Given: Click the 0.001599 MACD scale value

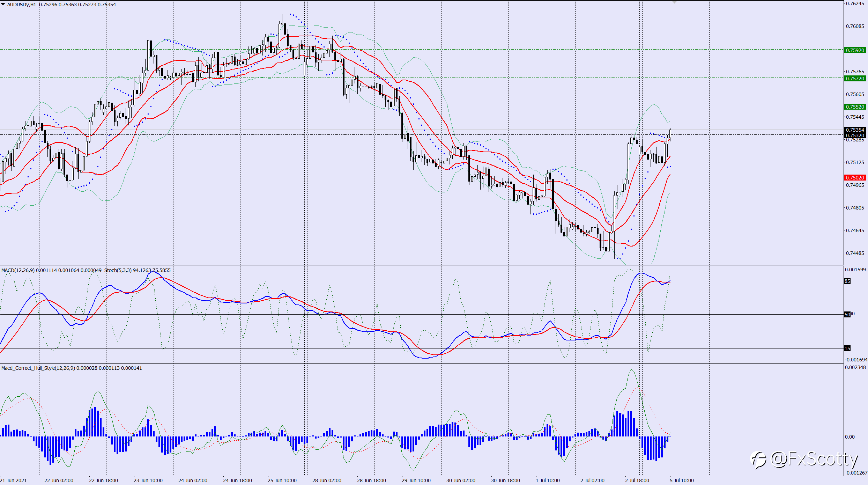Looking at the screenshot, I should [x=855, y=270].
